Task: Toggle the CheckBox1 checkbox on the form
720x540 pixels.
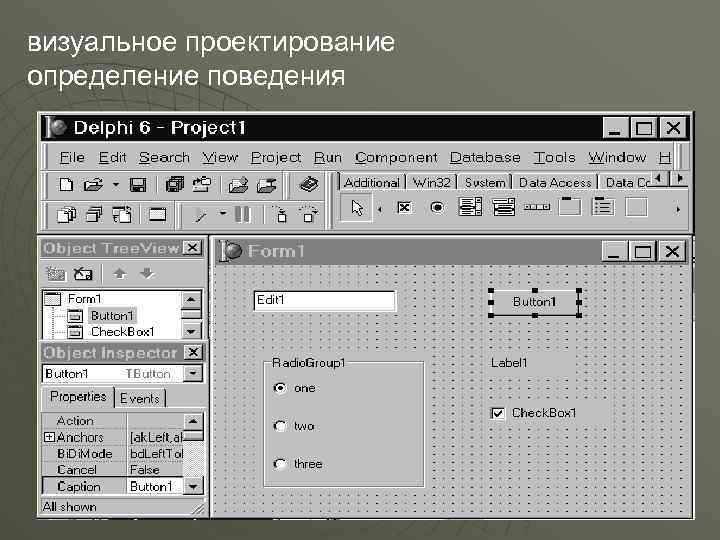Action: (x=497, y=413)
